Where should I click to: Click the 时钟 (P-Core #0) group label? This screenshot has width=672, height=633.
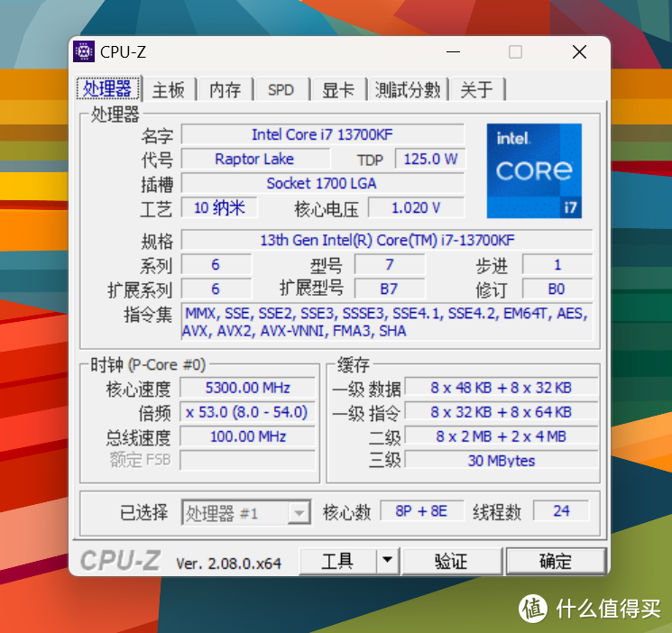pyautogui.click(x=148, y=365)
